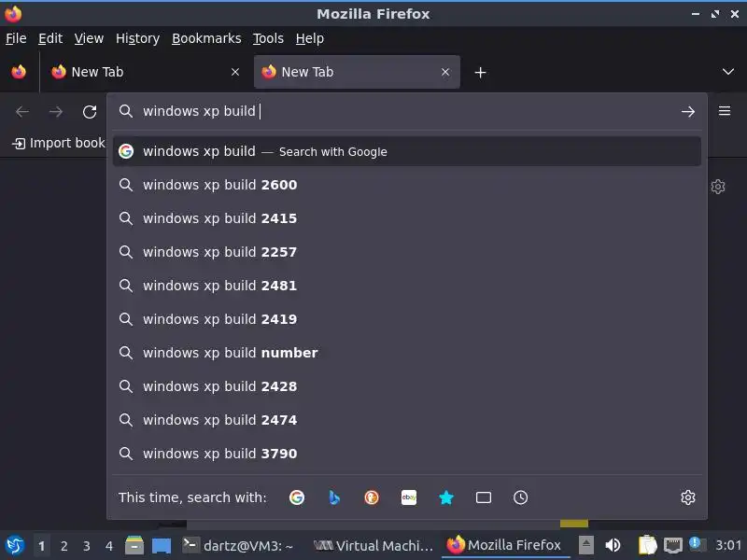Search bookmarks using the star icon
747x560 pixels.
click(x=446, y=497)
